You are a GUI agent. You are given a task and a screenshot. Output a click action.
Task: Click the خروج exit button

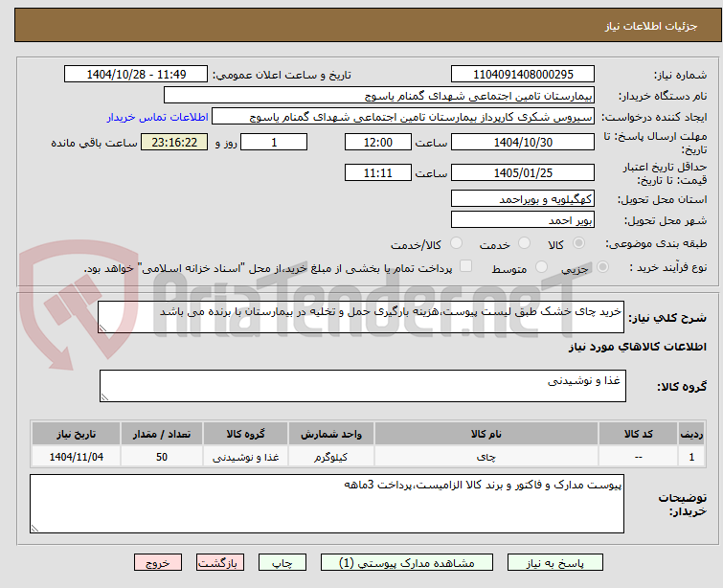(158, 563)
